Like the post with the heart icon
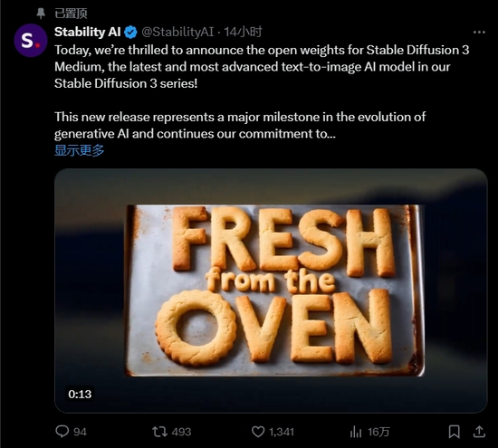This screenshot has width=498, height=448. (x=258, y=432)
